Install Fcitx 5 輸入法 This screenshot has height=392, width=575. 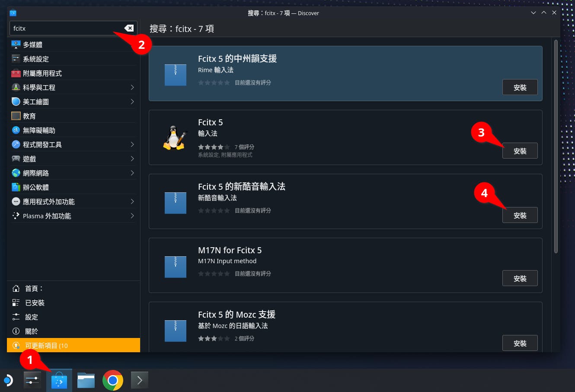point(520,151)
